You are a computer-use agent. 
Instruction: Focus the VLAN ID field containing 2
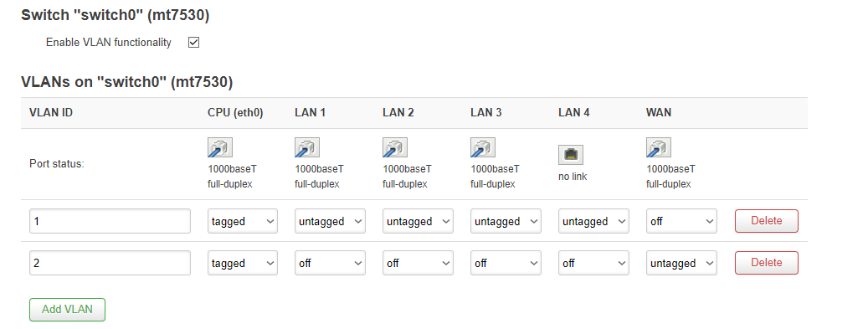(x=110, y=263)
